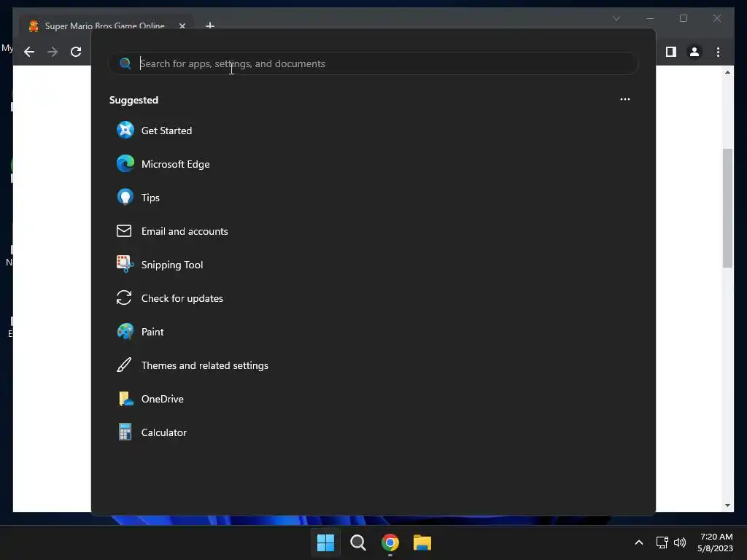Close the Super Mario Bros tab
747x560 pixels.
point(182,26)
